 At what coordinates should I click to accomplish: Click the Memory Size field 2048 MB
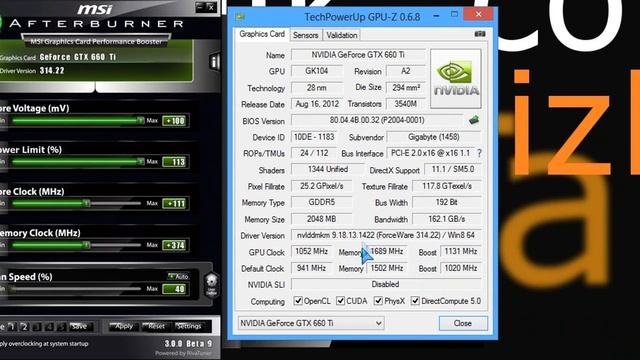(x=322, y=219)
